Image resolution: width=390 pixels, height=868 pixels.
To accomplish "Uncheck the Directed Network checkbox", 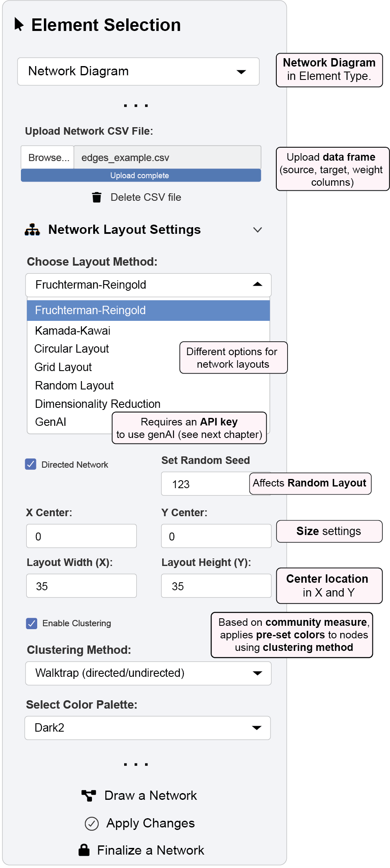I will (31, 464).
